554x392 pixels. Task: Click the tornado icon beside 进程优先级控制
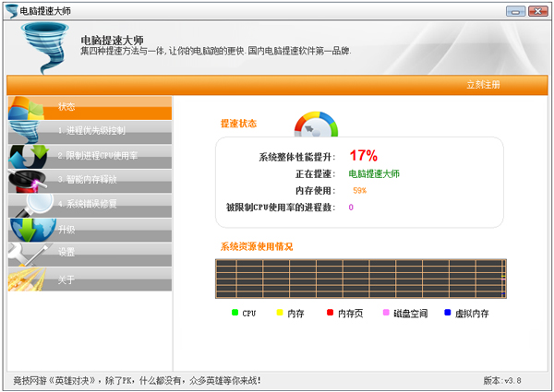25,132
